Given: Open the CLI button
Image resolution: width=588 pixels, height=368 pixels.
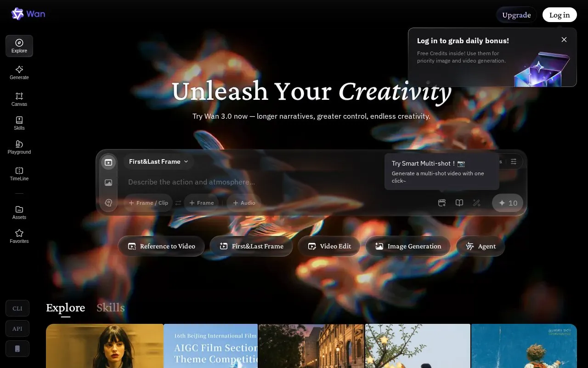Looking at the screenshot, I should point(17,308).
